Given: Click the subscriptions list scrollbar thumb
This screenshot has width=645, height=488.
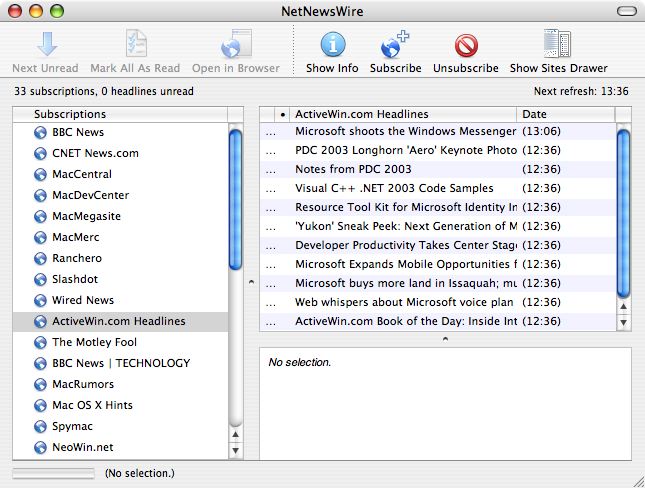Looking at the screenshot, I should (235, 200).
